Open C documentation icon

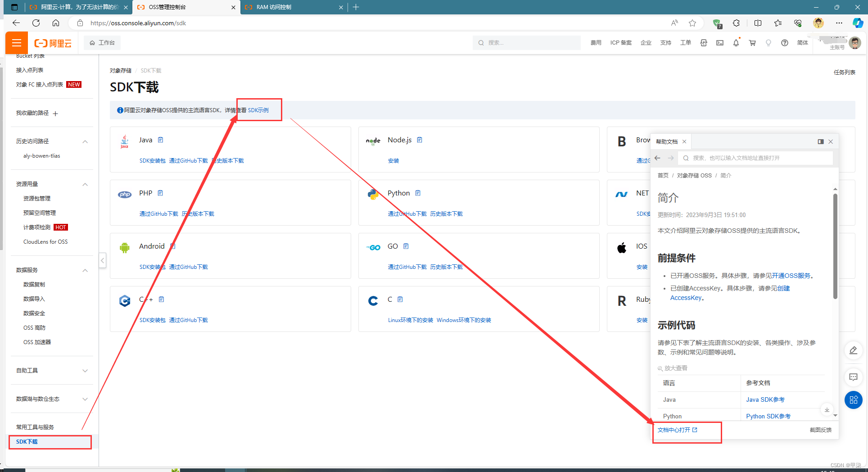tap(400, 300)
